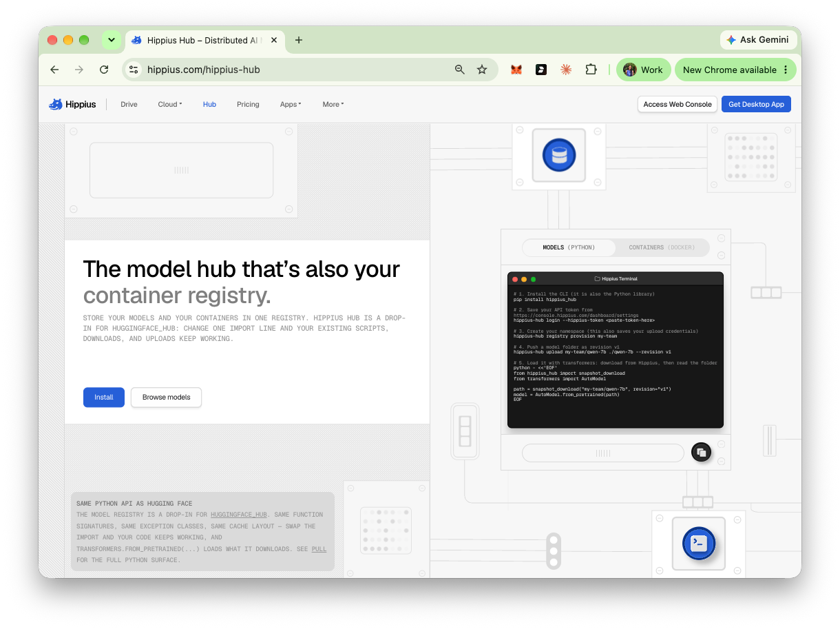Switch to CONTAINERS (DOCKER) view
The height and width of the screenshot is (629, 840).
pos(662,247)
